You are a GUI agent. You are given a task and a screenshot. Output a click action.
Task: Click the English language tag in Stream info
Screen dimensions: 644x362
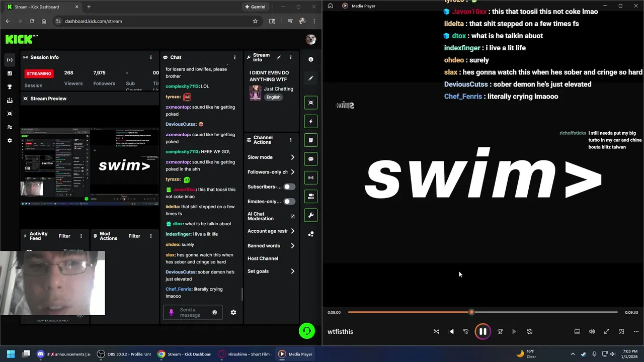tap(273, 97)
